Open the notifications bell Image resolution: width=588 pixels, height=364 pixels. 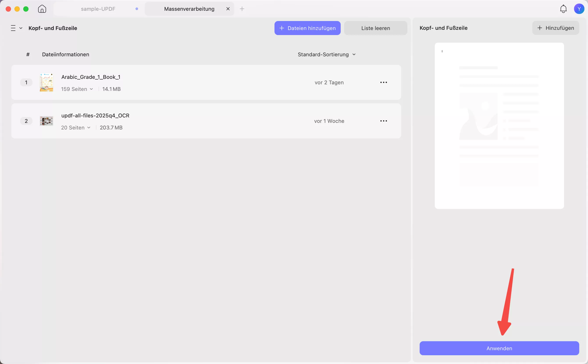(x=563, y=9)
